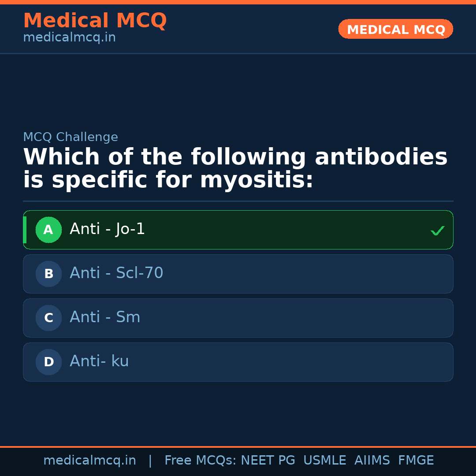This screenshot has width=476, height=476.
Task: Click the question heading about myositis antibodies
Action: click(235, 169)
